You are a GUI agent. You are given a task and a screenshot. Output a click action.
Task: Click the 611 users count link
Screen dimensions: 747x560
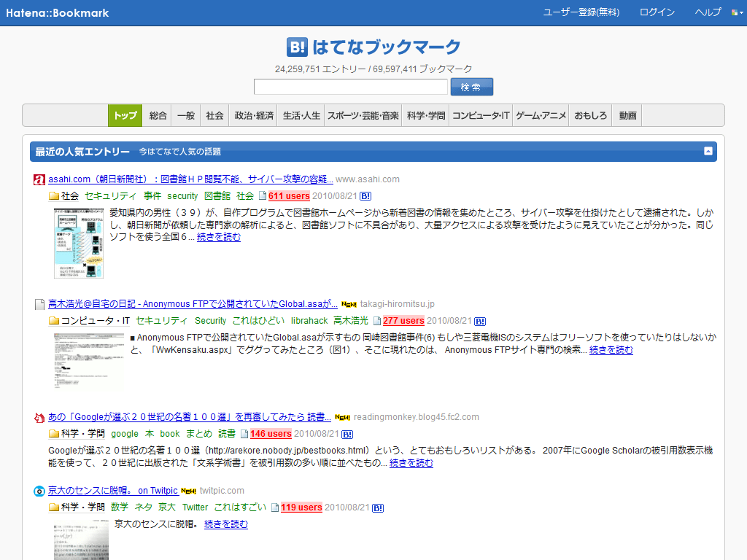[x=289, y=196]
